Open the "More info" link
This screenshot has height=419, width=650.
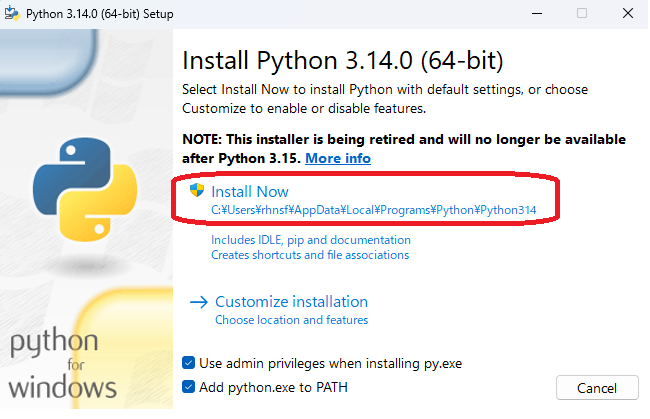pyautogui.click(x=338, y=158)
